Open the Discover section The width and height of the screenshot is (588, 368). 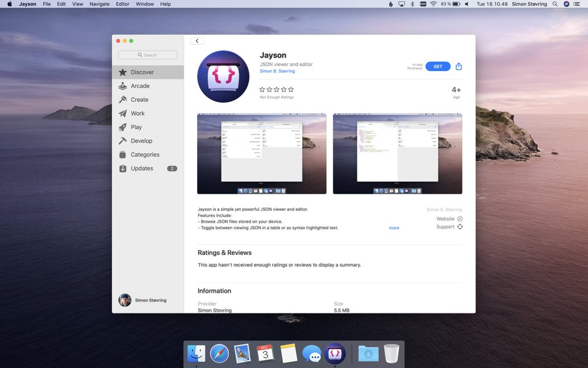(x=147, y=72)
